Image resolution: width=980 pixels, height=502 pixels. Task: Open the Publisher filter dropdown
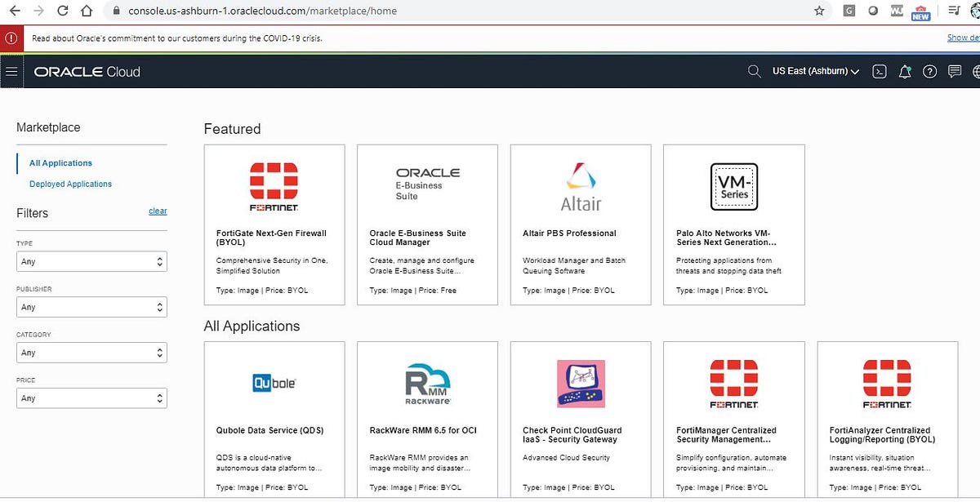coord(91,307)
